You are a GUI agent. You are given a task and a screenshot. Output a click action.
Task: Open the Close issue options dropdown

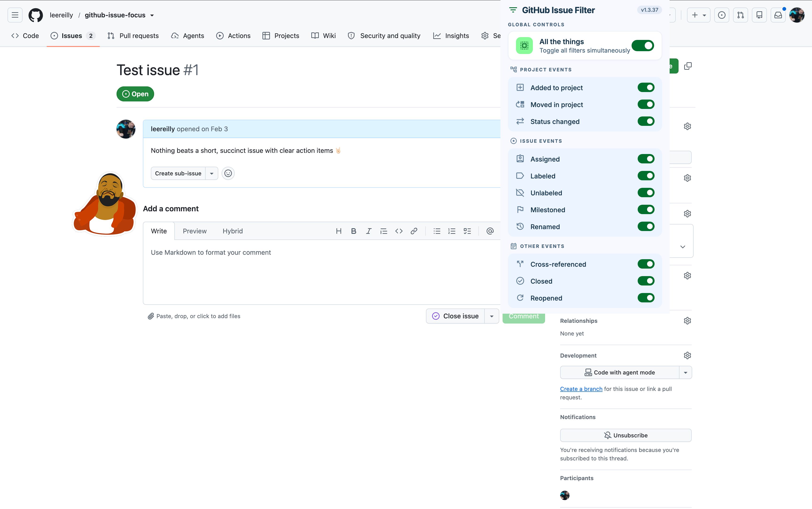[x=491, y=316]
